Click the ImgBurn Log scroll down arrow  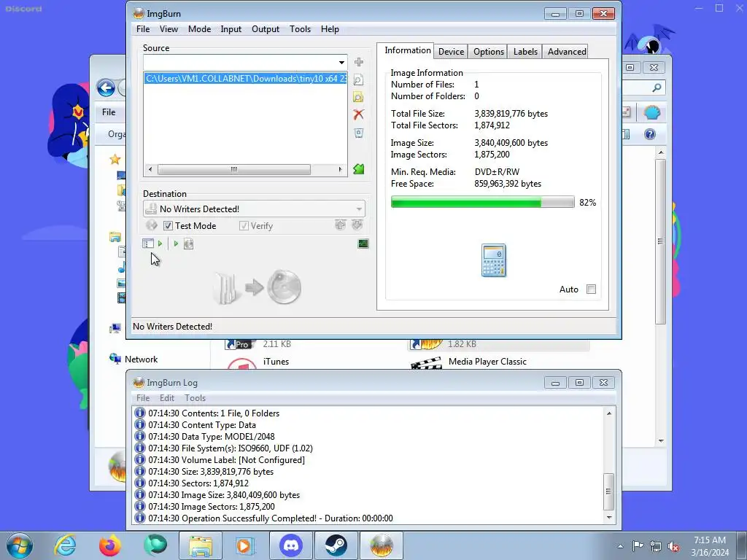(609, 517)
